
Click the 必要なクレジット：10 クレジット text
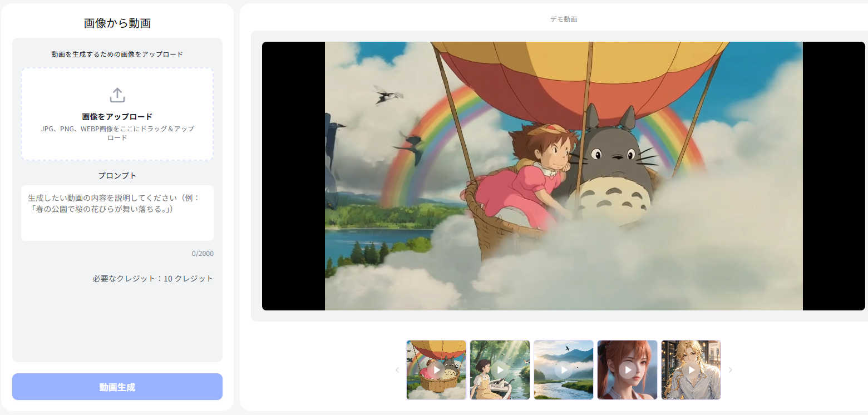tap(153, 279)
